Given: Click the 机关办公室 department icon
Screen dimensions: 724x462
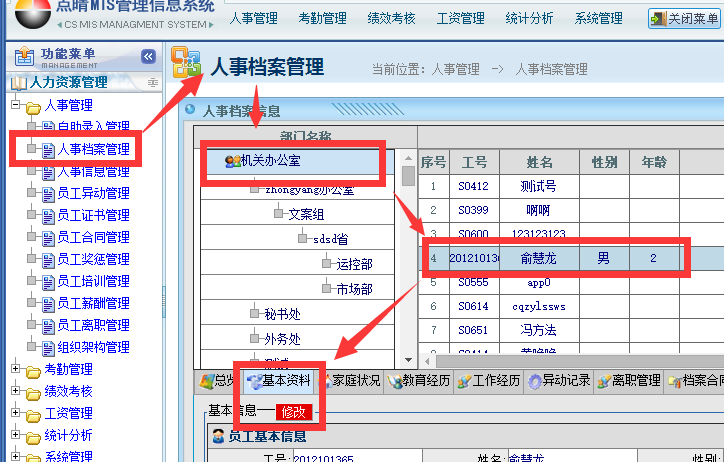Looking at the screenshot, I should click(232, 162).
